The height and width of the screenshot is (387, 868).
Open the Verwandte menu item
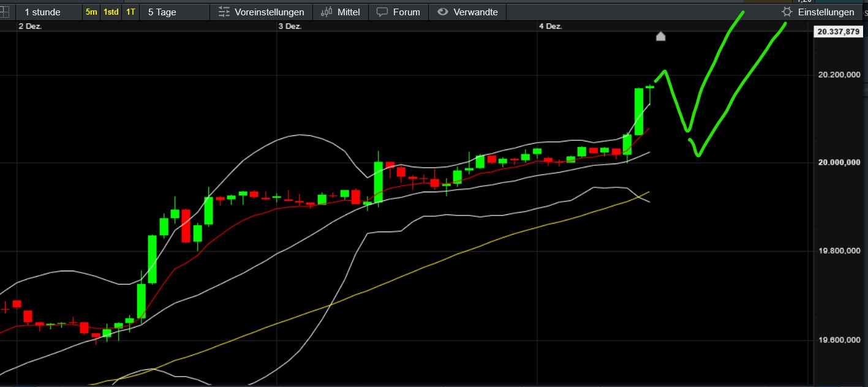469,12
